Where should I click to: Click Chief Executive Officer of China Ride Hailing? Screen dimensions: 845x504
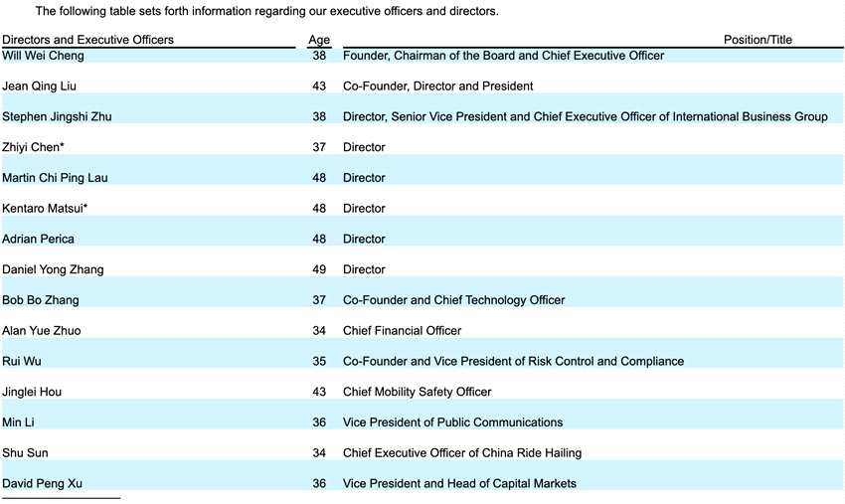click(x=462, y=453)
